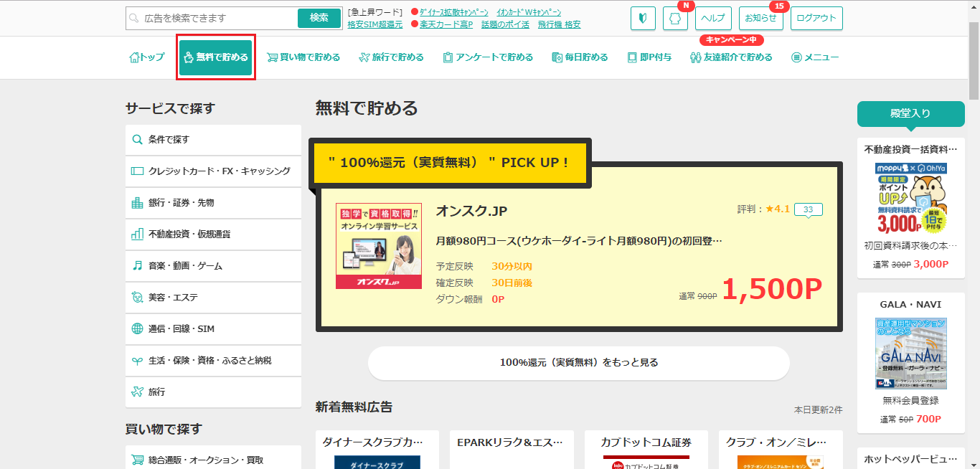The width and height of the screenshot is (980, 469).
Task: Click the ヘルプ button
Action: (712, 19)
